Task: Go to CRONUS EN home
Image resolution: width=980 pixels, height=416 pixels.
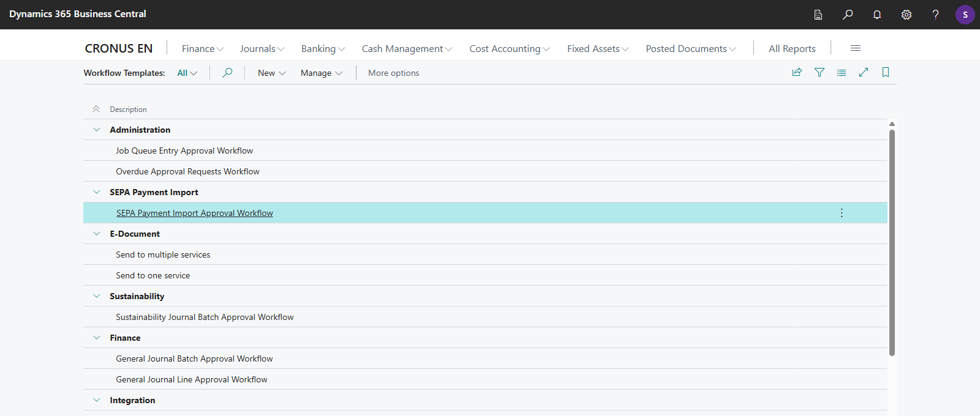Action: tap(119, 48)
